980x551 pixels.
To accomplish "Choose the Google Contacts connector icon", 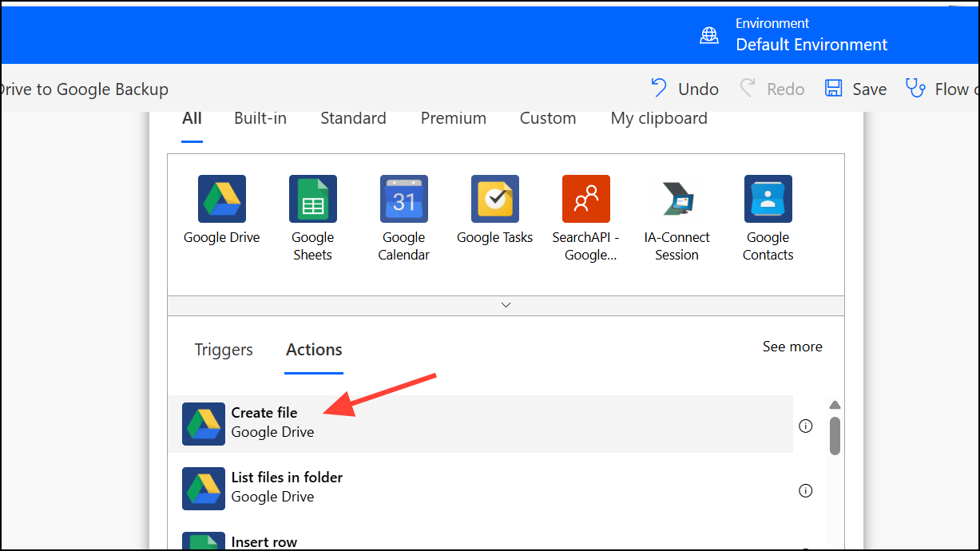I will pyautogui.click(x=768, y=199).
